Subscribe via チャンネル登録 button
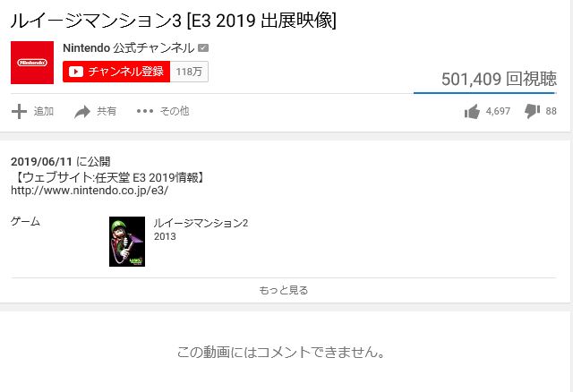Screen dimensions: 573x392 point(116,72)
